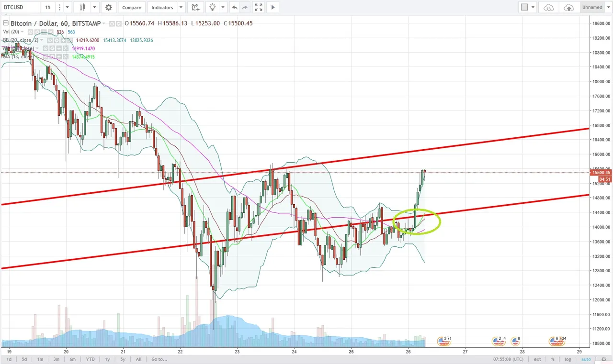Redo the last chart action
Viewport: 613px width, 364px height.
(x=245, y=7)
